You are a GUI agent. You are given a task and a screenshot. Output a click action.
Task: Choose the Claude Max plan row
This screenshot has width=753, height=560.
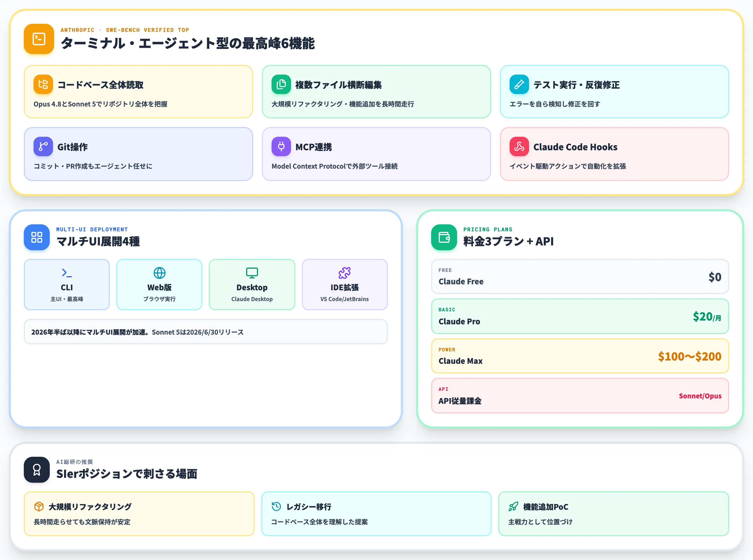point(580,356)
